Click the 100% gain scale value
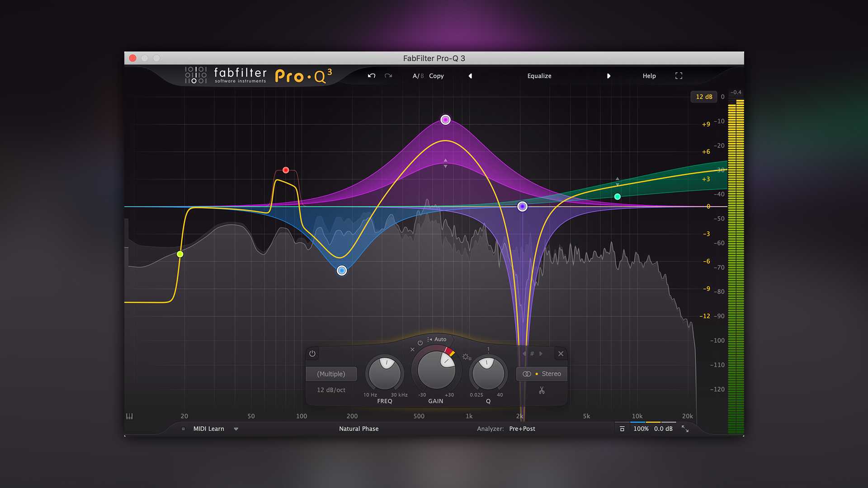868x488 pixels. (641, 429)
